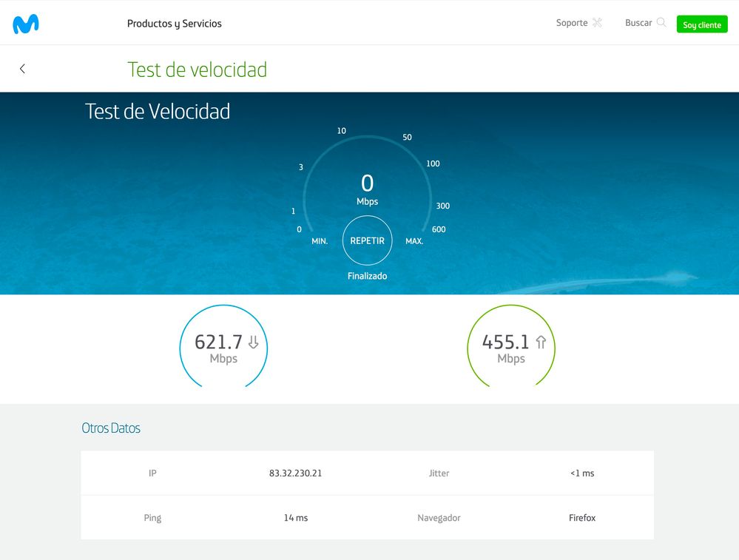
Task: Click the Movistar M logo
Action: (25, 21)
